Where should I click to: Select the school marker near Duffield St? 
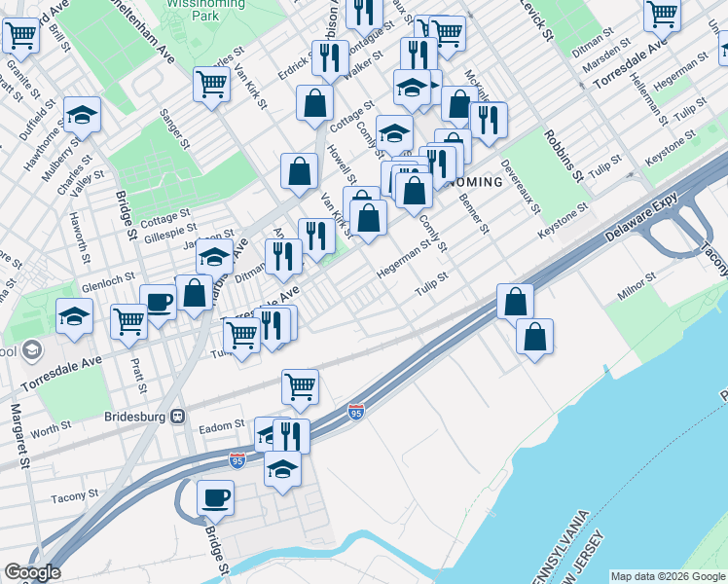[x=82, y=116]
